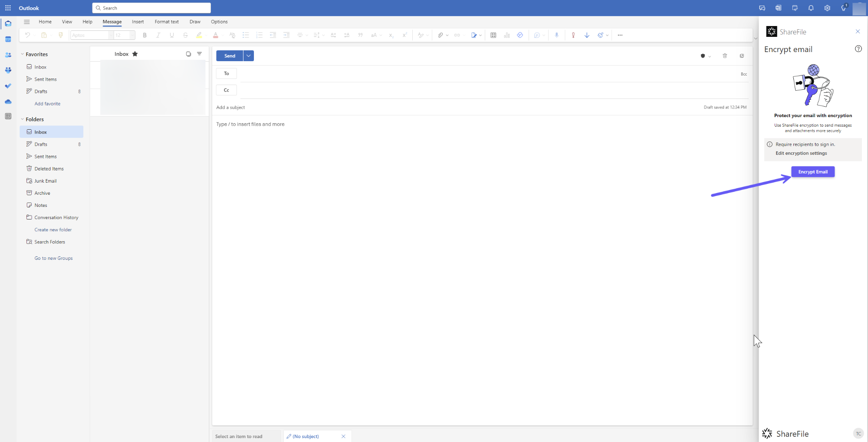Select the Format Painter icon

pos(61,35)
